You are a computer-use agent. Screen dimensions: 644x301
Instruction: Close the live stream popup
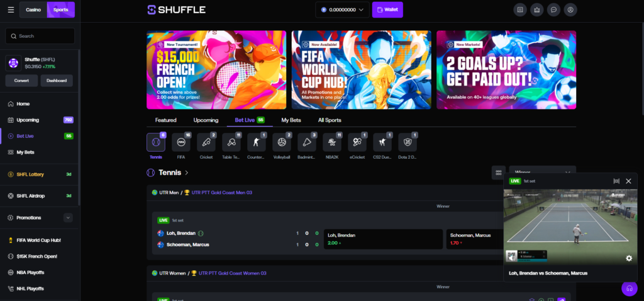[628, 181]
